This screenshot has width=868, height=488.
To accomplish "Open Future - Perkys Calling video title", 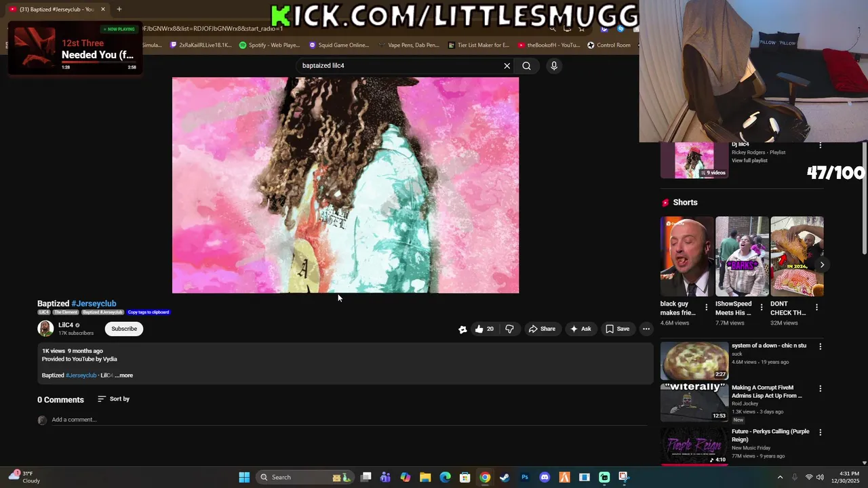I will [x=770, y=435].
